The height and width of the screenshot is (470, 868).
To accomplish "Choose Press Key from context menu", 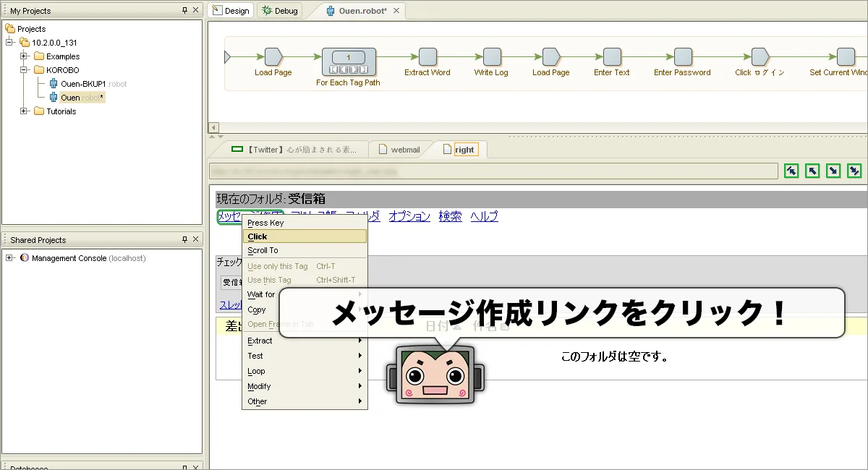I will click(305, 223).
